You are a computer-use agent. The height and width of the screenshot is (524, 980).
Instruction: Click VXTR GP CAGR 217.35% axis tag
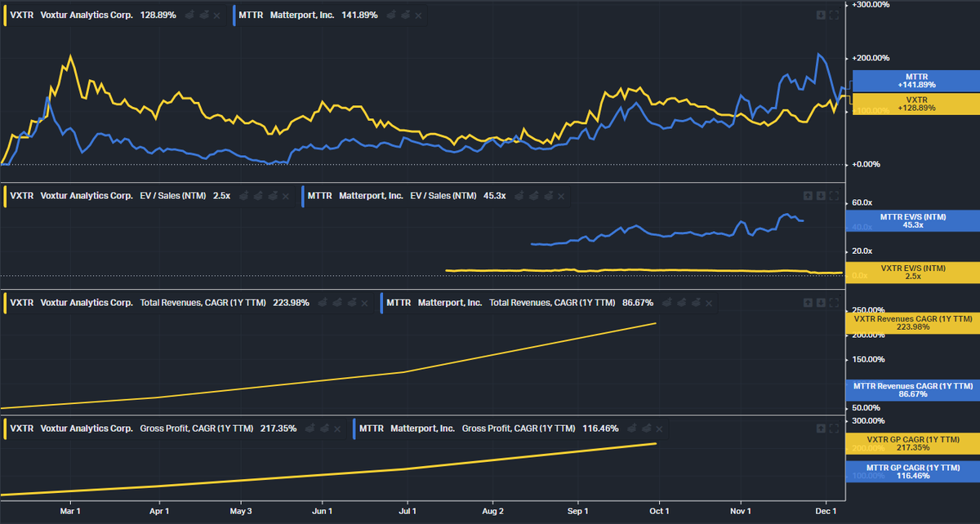912,443
